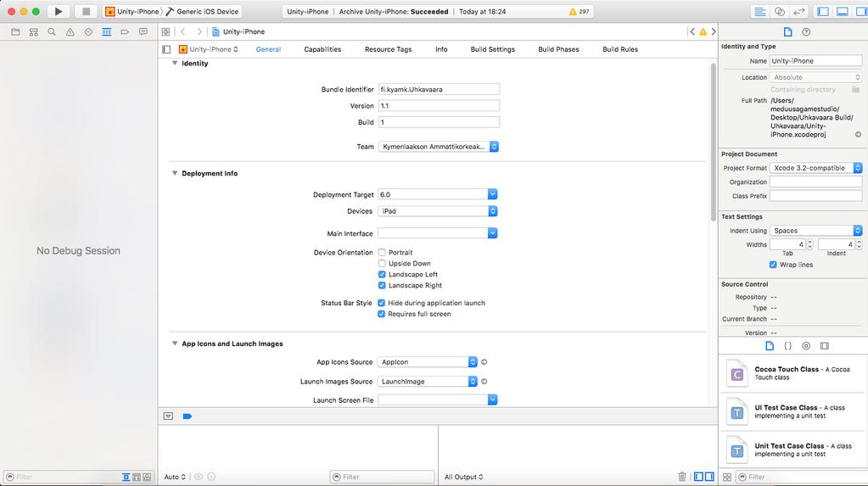The image size is (868, 486).
Task: Enable the Upside Down checkbox
Action: [x=382, y=264]
